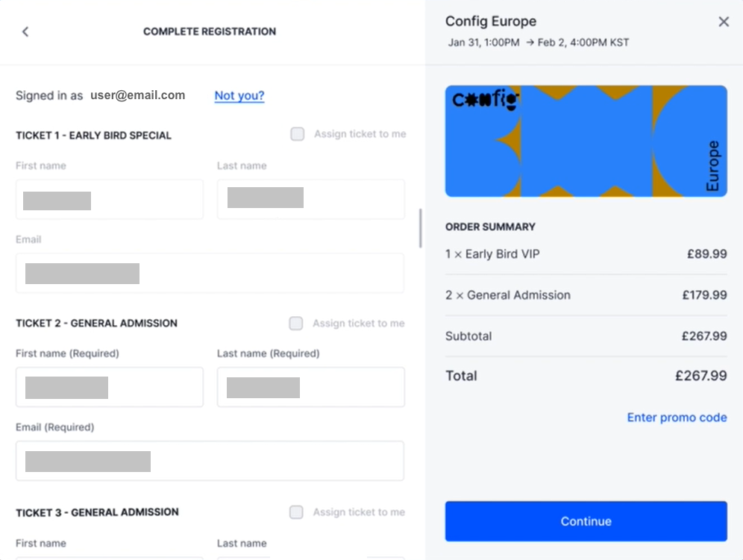The width and height of the screenshot is (743, 560).
Task: Check 'Assign ticket to me' for Ticket 3
Action: tap(296, 512)
